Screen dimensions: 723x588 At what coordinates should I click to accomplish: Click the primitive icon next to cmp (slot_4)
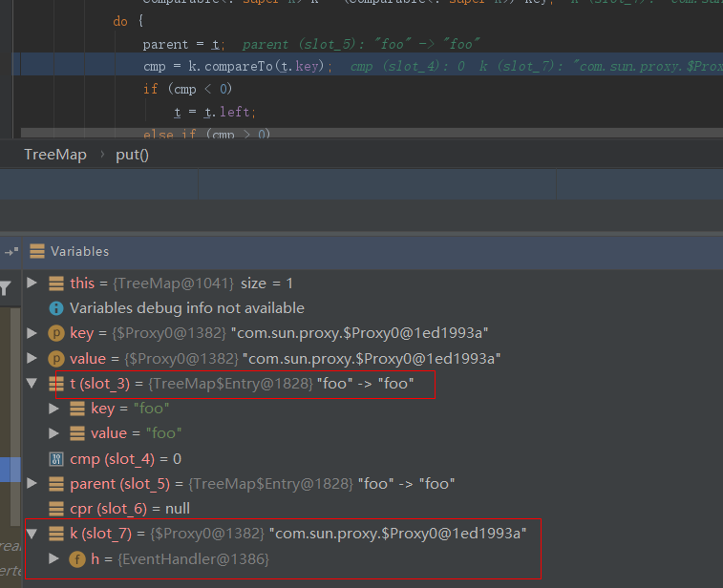pos(56,459)
